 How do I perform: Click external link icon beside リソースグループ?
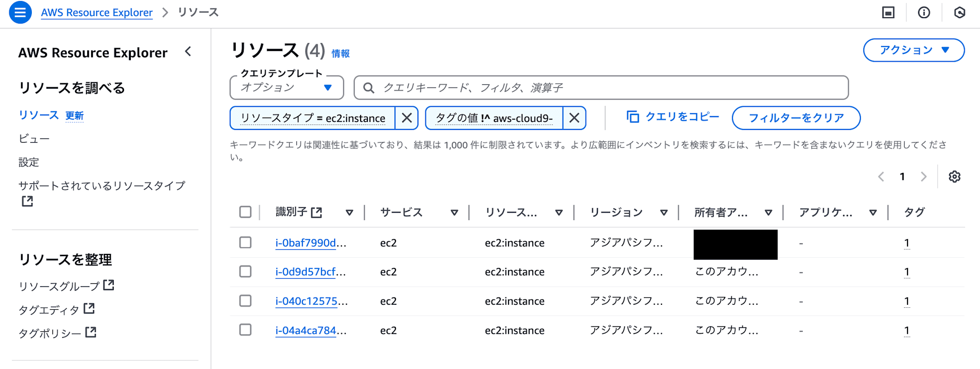click(x=108, y=285)
